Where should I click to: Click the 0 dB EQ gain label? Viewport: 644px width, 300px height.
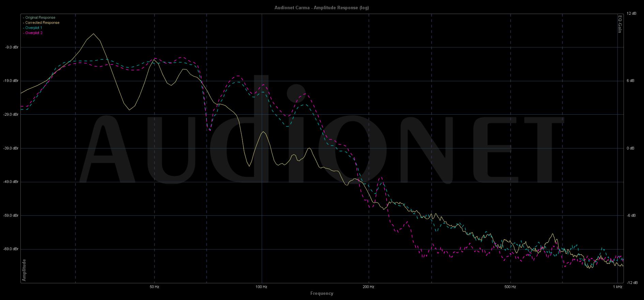(x=630, y=148)
